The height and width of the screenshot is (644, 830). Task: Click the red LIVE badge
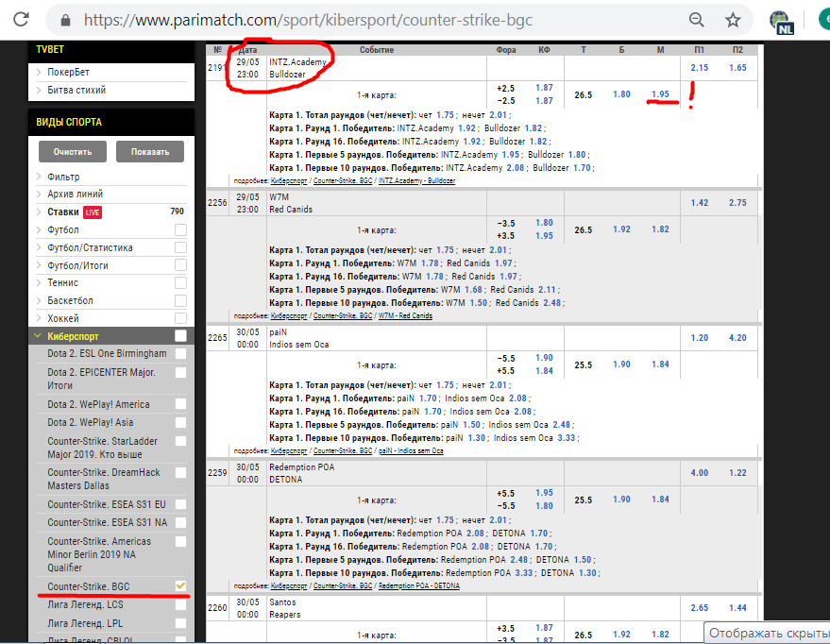click(x=93, y=212)
